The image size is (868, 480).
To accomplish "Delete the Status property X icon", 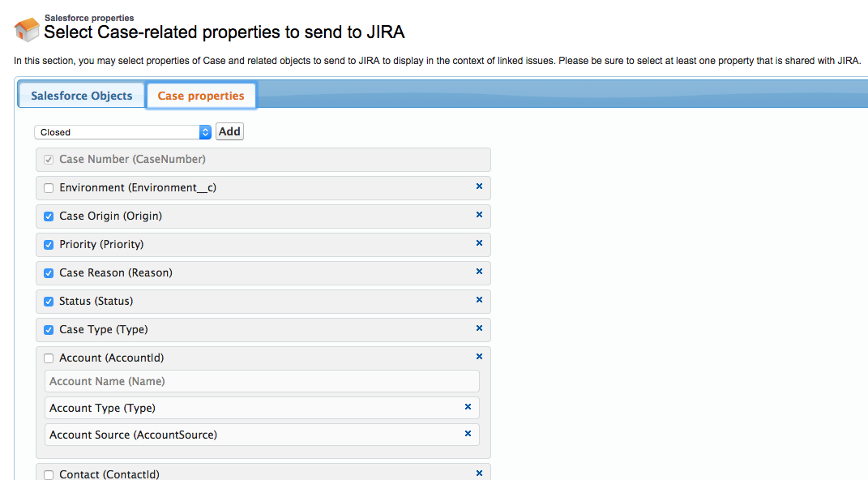I will (480, 300).
